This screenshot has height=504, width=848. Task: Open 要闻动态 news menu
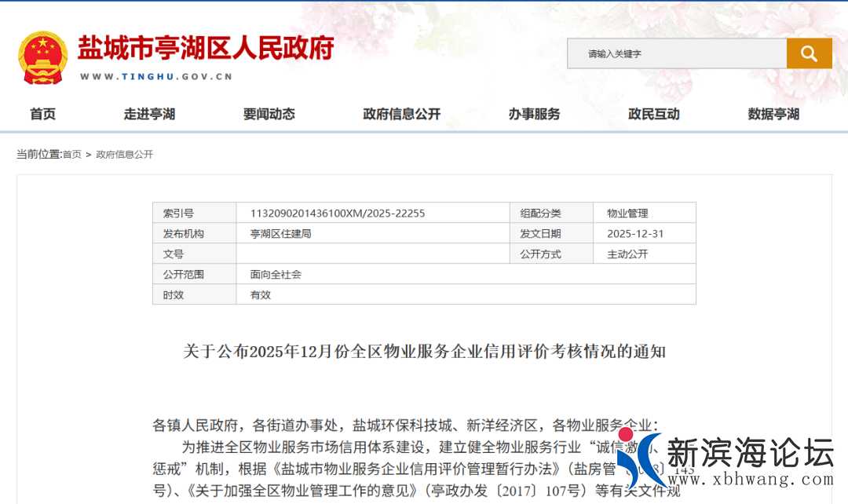point(269,114)
